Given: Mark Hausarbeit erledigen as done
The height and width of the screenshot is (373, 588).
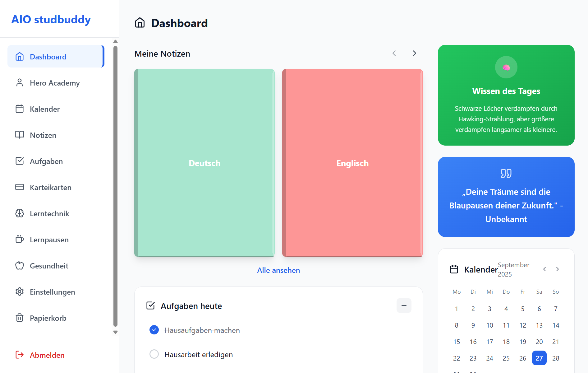Looking at the screenshot, I should [x=154, y=354].
